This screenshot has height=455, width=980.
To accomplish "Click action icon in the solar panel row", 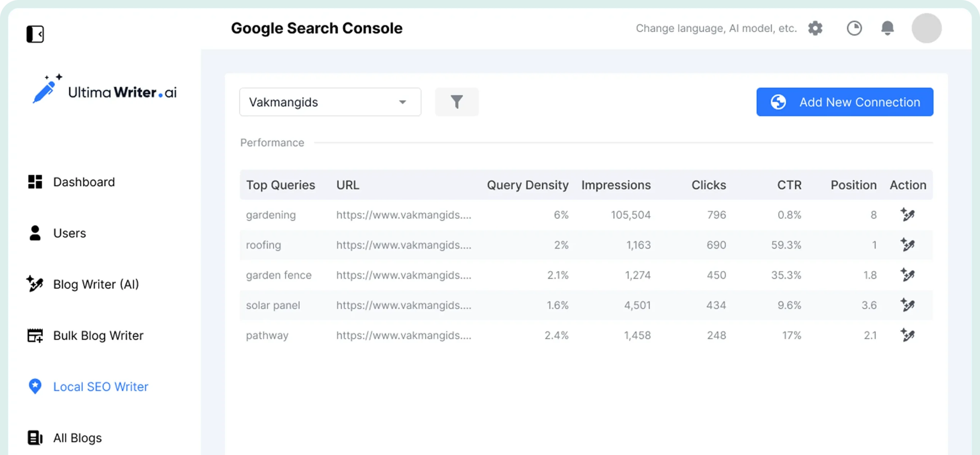I will (x=907, y=305).
